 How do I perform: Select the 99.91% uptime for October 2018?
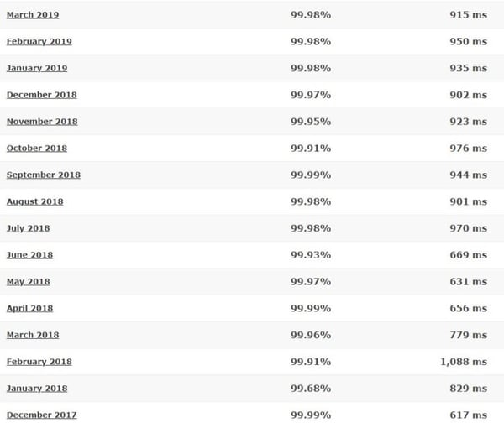click(311, 149)
